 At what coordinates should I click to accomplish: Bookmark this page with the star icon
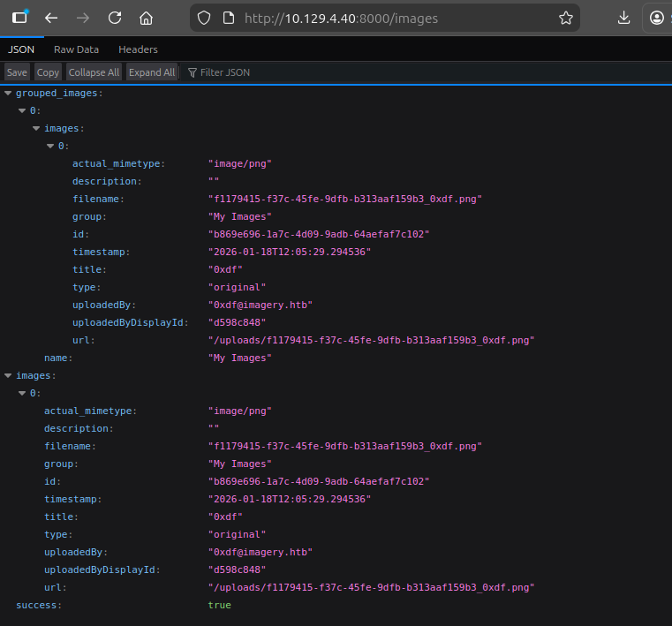pos(566,18)
